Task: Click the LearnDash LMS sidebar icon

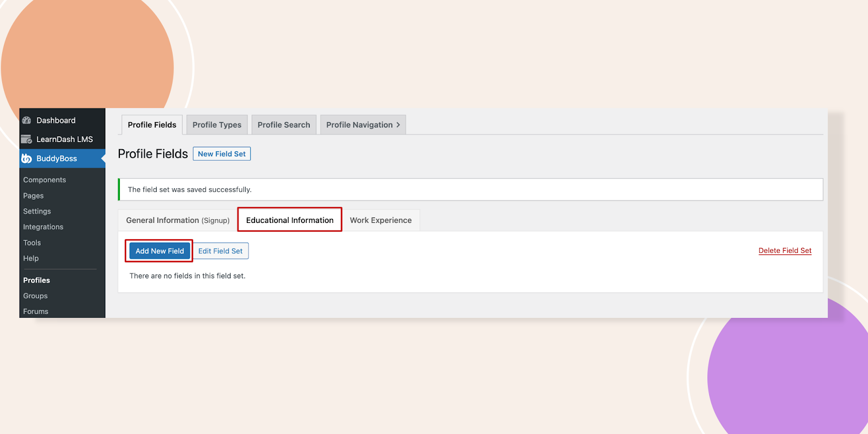Action: point(27,139)
